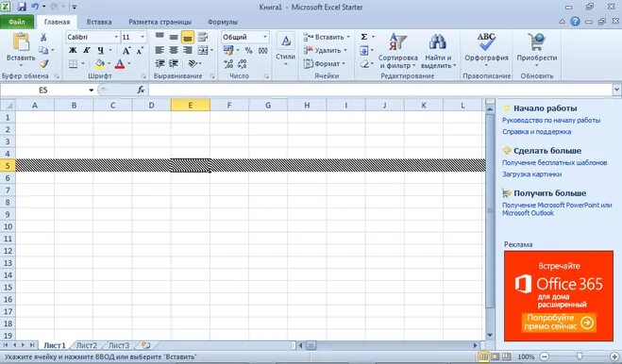This screenshot has height=364, width=622.
Task: Align cell content to vertical middle
Action: click(174, 37)
